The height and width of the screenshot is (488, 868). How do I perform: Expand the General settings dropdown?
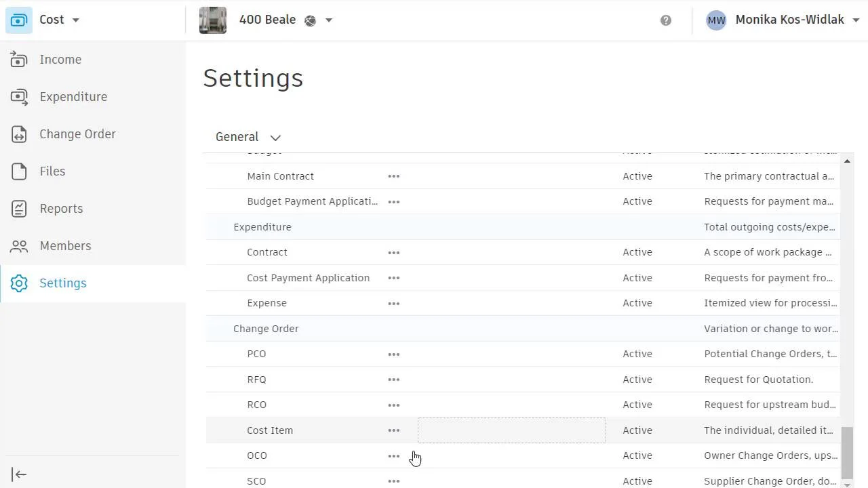275,138
